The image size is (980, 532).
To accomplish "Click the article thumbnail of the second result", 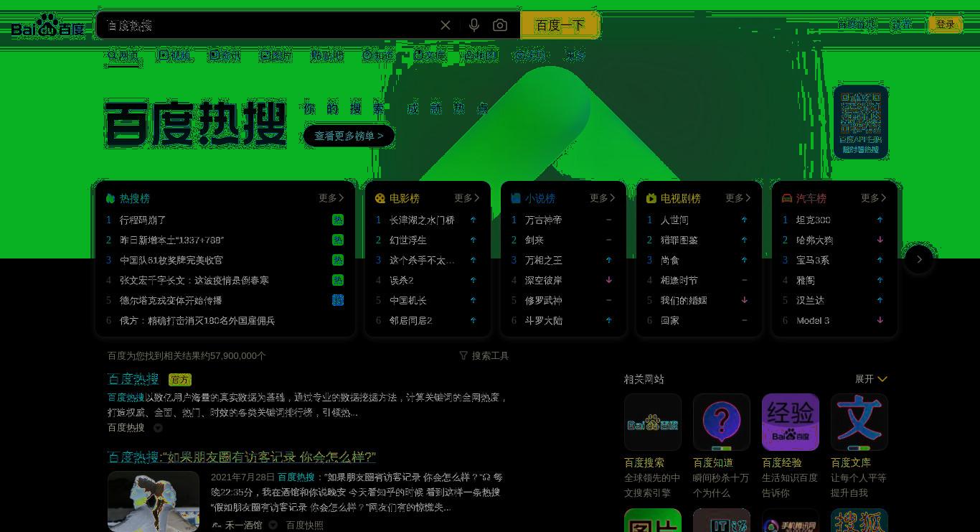I will [154, 501].
